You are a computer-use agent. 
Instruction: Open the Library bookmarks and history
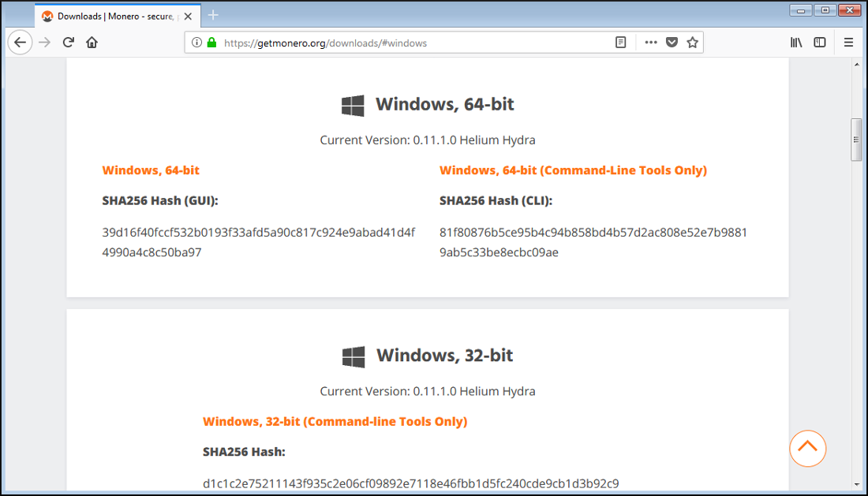coord(796,43)
